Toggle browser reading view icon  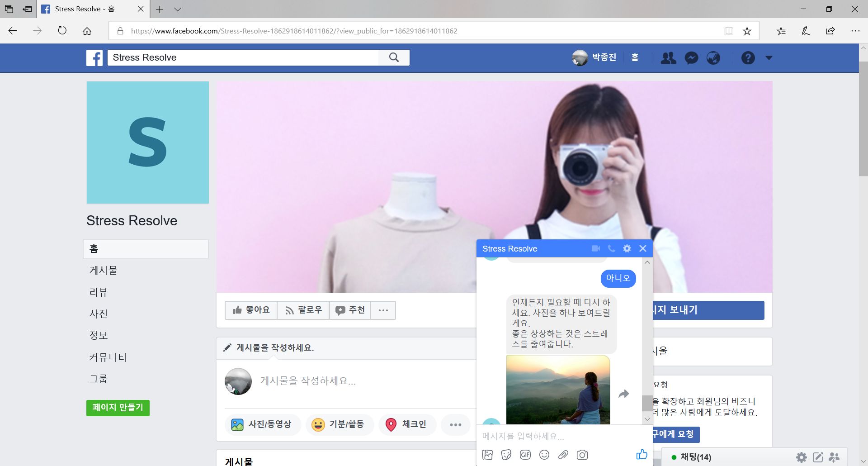(729, 31)
